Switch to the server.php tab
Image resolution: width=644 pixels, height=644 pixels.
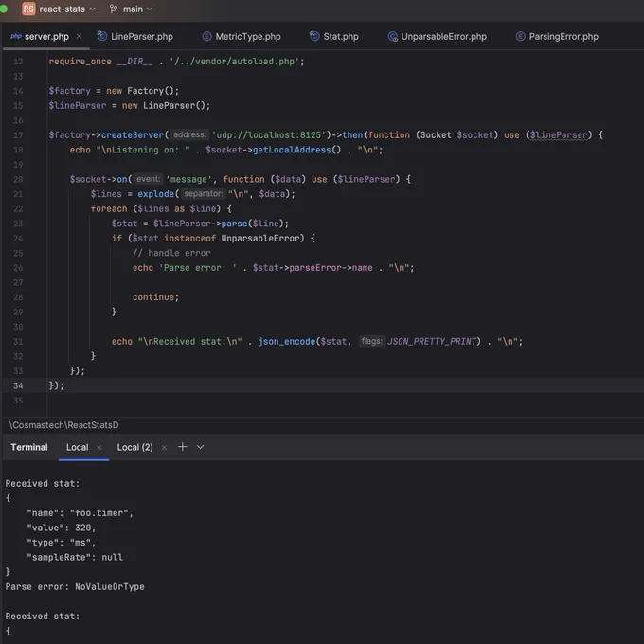click(46, 37)
